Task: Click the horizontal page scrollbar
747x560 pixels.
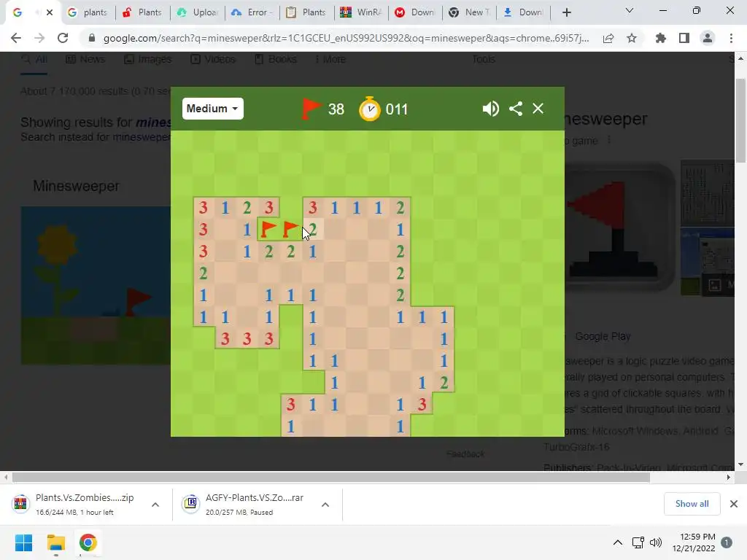Action: click(331, 477)
